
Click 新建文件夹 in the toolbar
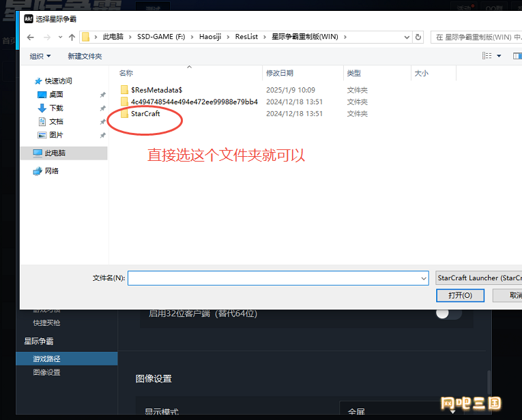click(x=85, y=56)
